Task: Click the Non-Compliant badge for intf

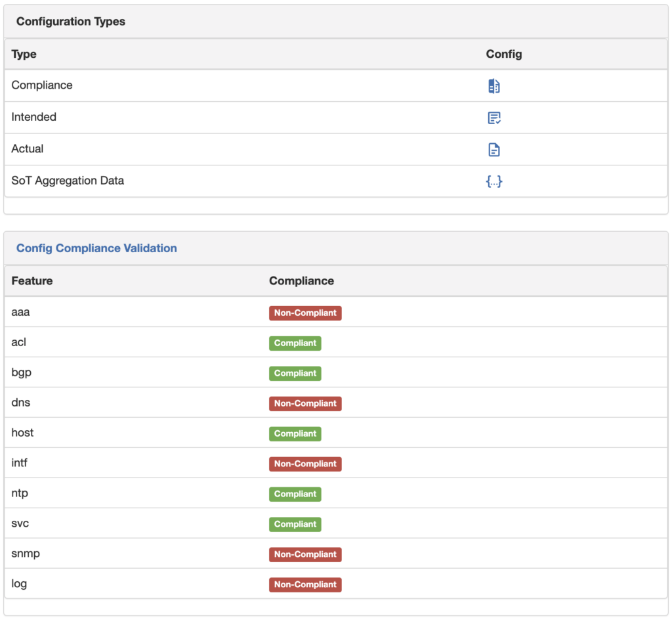Action: tap(305, 464)
